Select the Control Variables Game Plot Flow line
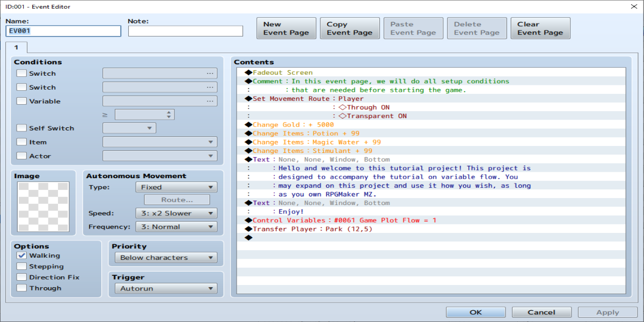This screenshot has height=322, width=644. [431, 221]
